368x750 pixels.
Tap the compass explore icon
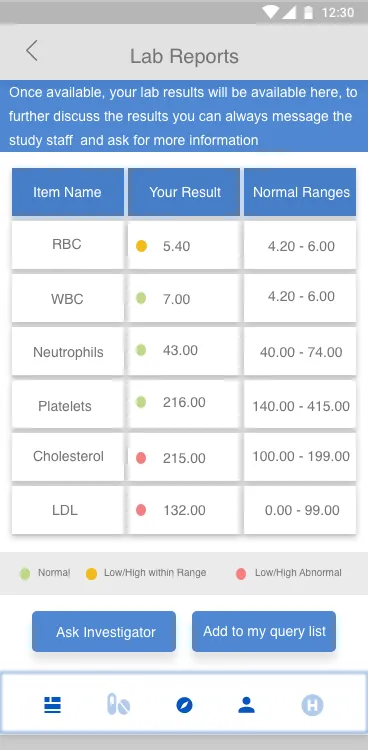[184, 705]
